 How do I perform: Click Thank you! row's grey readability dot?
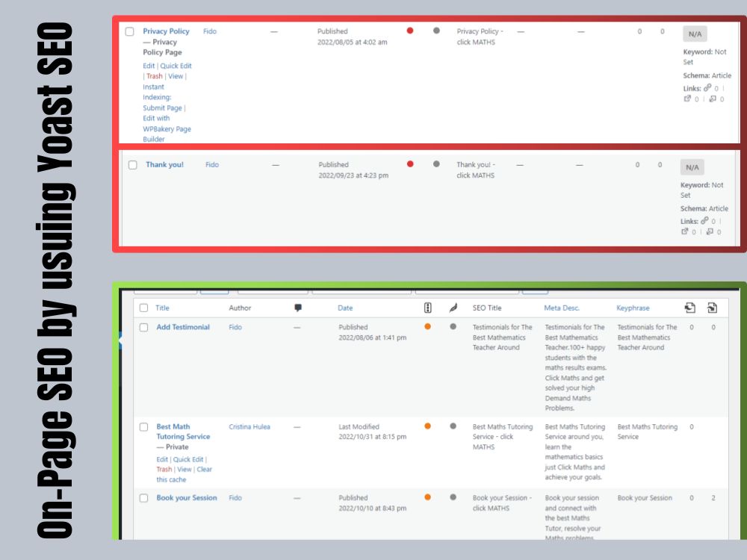click(436, 164)
